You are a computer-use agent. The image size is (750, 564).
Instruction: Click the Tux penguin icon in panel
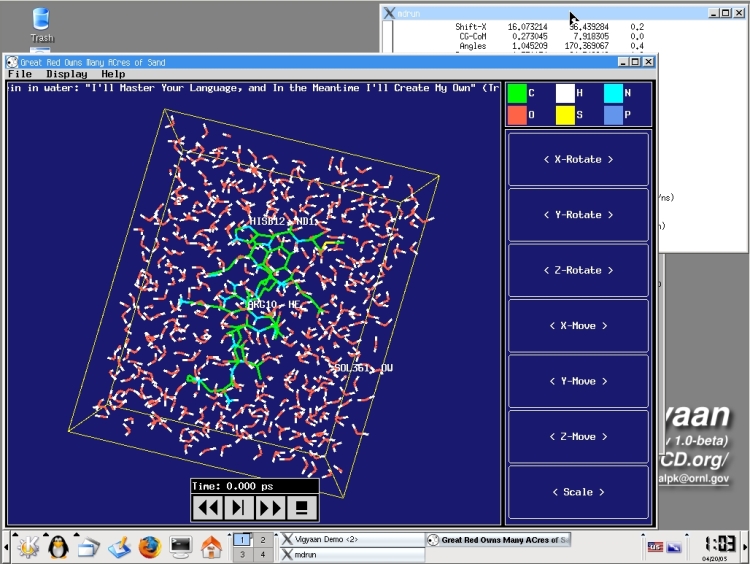(x=58, y=547)
